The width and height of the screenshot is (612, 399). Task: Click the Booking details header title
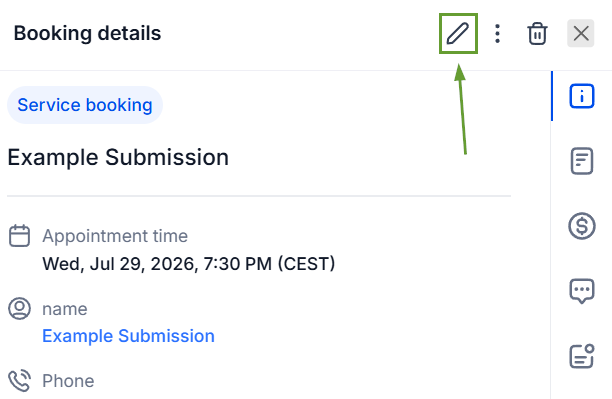[x=87, y=33]
